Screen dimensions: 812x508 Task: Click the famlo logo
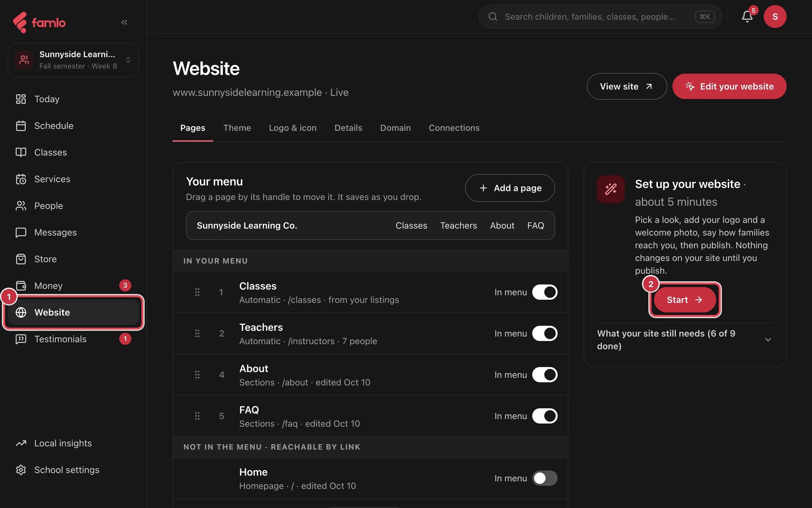[x=39, y=23]
